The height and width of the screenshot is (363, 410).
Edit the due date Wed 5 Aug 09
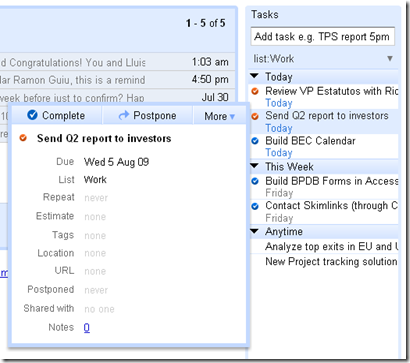pos(116,162)
